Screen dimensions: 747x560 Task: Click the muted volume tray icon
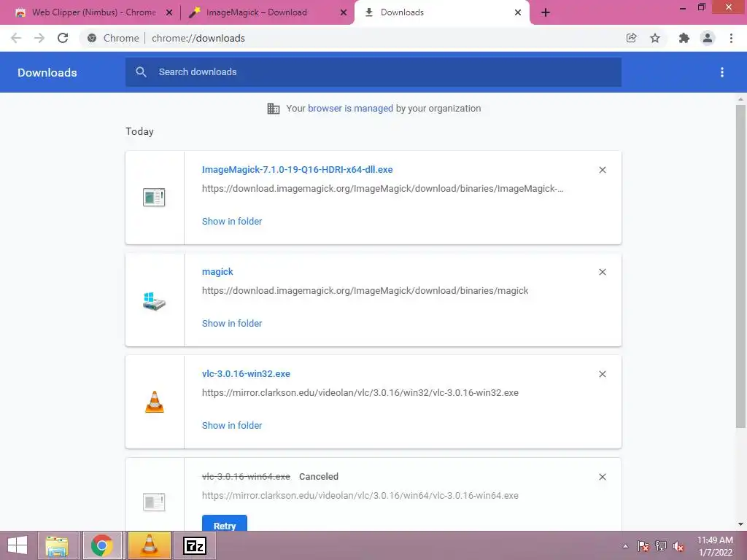(678, 546)
